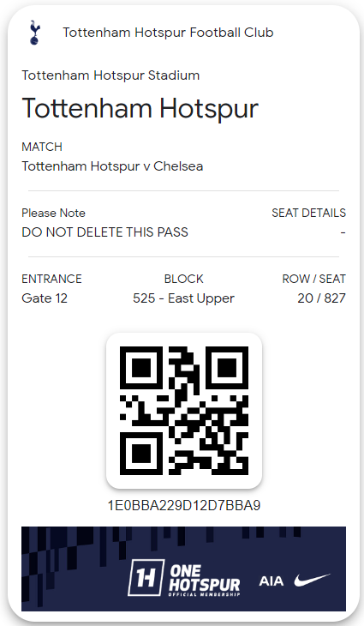Click the SEAT DETAILS label
Image resolution: width=364 pixels, height=626 pixels.
(308, 213)
